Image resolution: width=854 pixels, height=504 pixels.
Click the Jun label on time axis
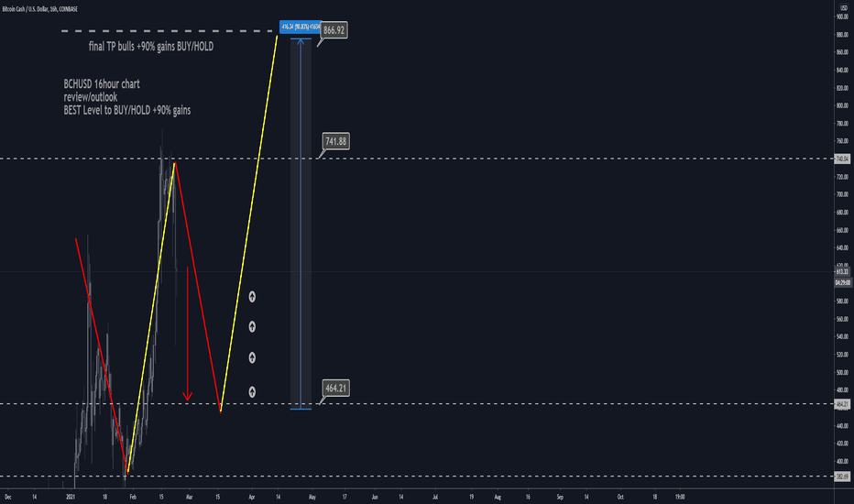[x=375, y=497]
